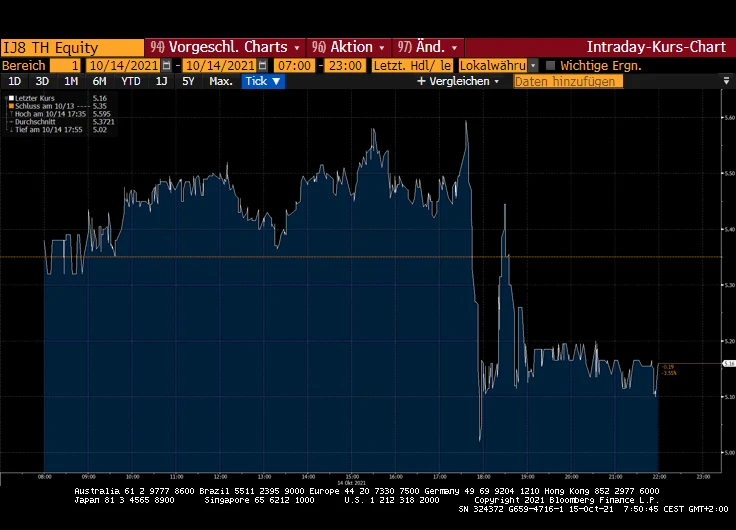This screenshot has height=530, width=736.
Task: Click the plus icon next to Vergleichen
Action: [421, 81]
